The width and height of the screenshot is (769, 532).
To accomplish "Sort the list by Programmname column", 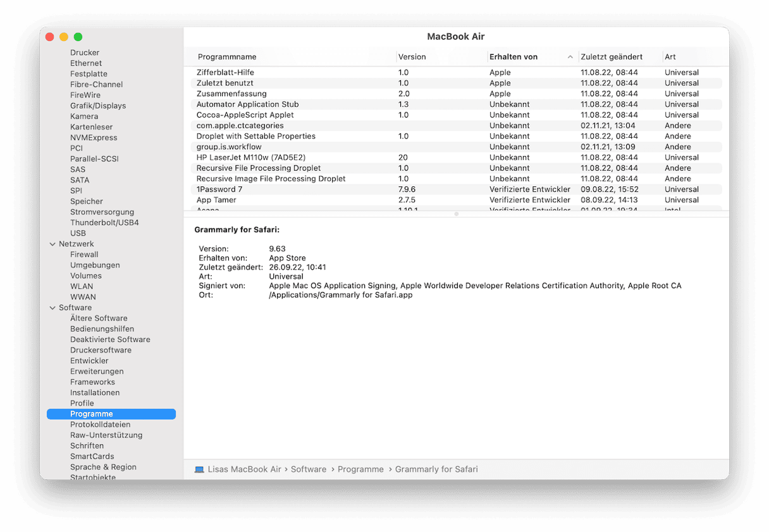I will coord(227,57).
